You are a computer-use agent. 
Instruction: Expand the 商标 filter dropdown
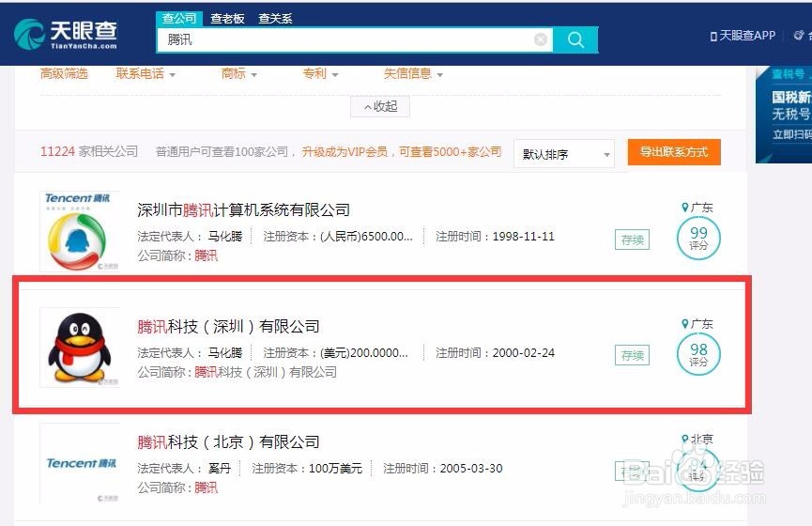238,74
